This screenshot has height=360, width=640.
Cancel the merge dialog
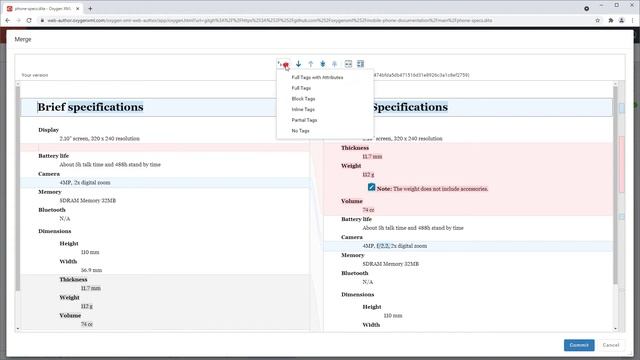tap(611, 345)
